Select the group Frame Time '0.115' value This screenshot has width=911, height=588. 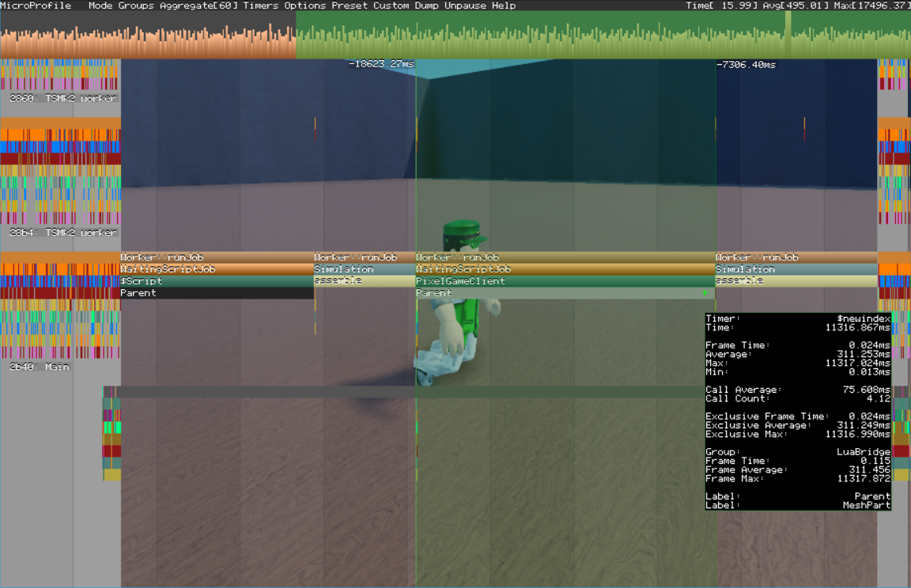875,461
